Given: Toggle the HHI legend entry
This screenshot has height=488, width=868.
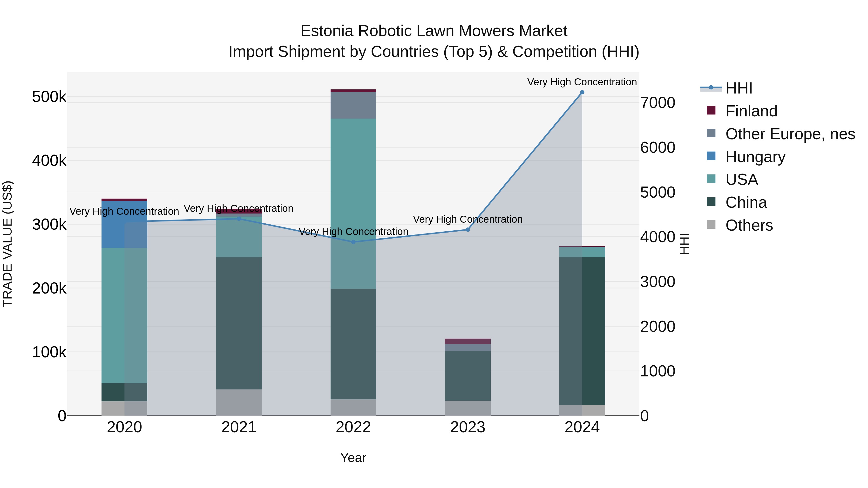Looking at the screenshot, I should click(x=726, y=88).
